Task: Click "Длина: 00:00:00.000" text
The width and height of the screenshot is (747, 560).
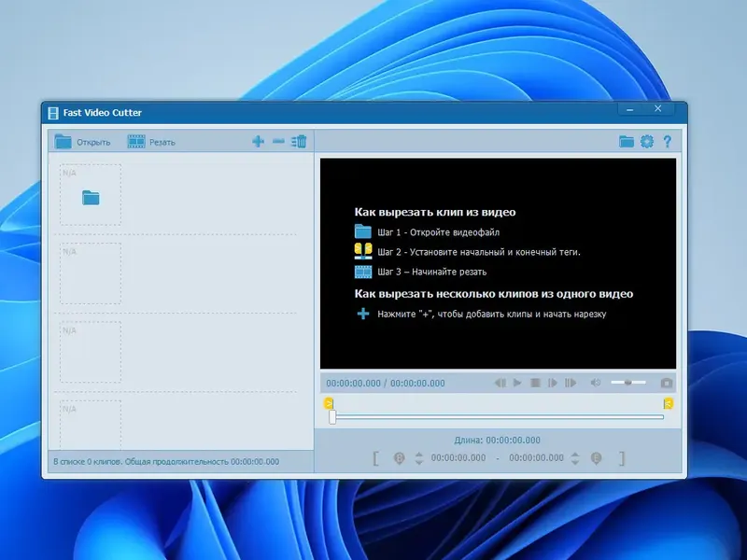Action: point(498,440)
